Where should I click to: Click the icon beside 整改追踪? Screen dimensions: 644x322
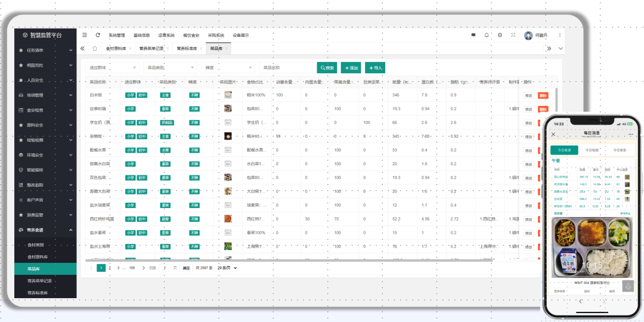(21, 185)
